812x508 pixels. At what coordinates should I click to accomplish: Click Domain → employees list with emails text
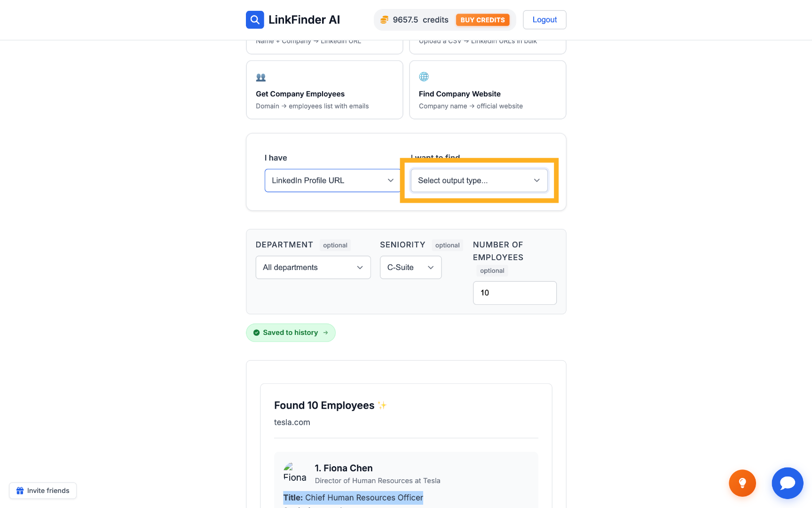[x=312, y=106]
